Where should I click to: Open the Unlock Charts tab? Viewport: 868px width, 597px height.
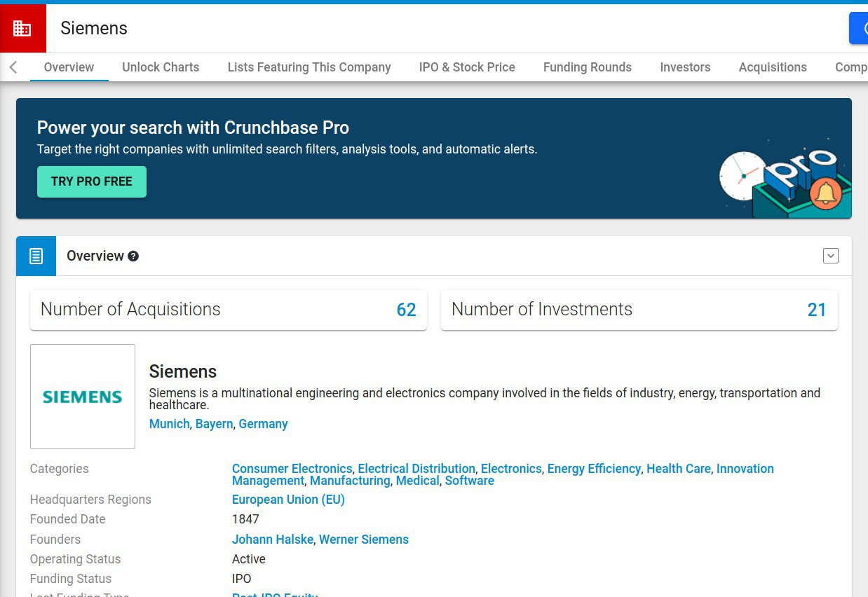coord(161,67)
